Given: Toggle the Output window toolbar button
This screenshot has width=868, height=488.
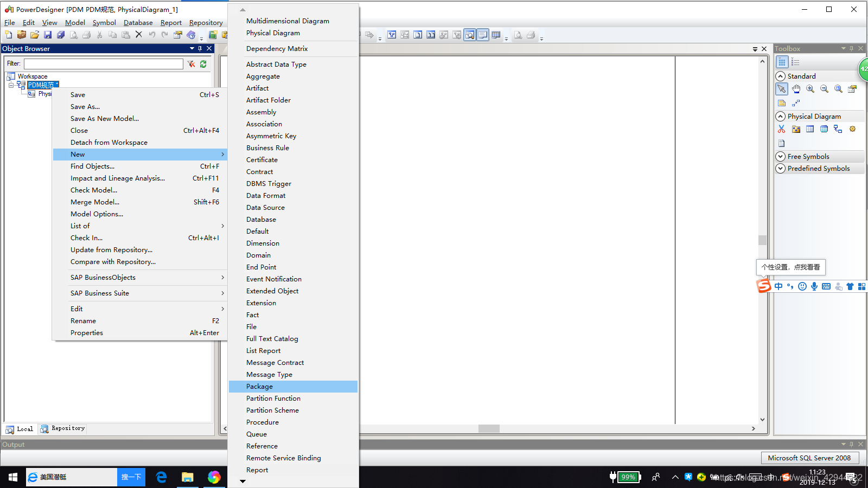Looking at the screenshot, I should tap(483, 35).
